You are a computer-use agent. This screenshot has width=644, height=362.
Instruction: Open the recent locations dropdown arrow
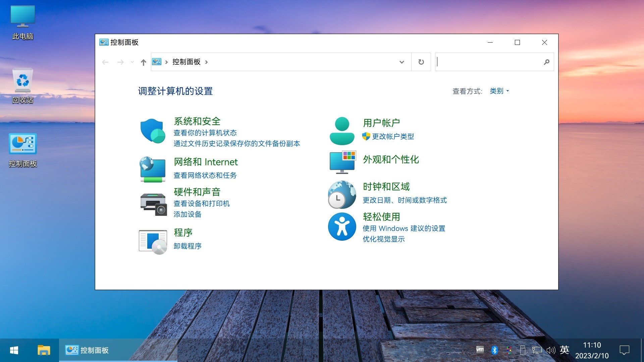(132, 62)
